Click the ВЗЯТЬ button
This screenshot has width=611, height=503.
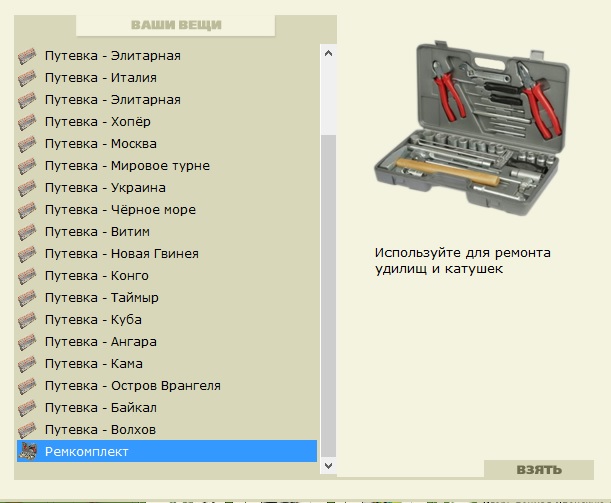(x=539, y=470)
